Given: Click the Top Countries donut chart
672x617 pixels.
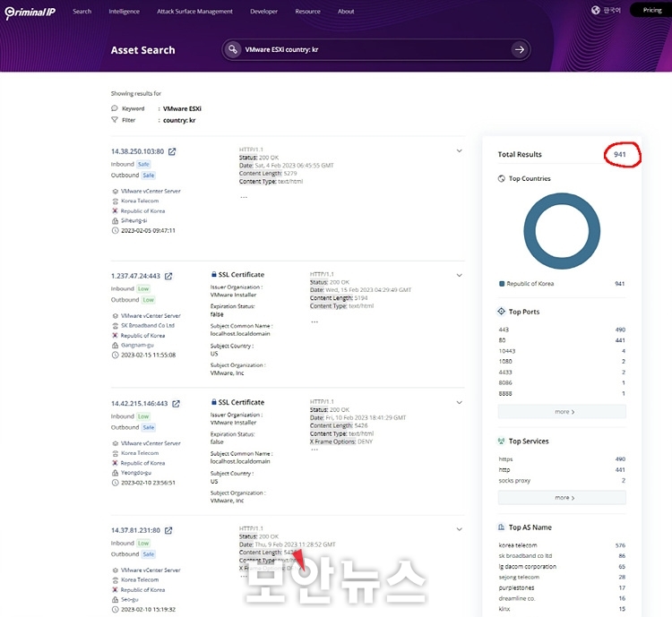Looking at the screenshot, I should pyautogui.click(x=562, y=231).
